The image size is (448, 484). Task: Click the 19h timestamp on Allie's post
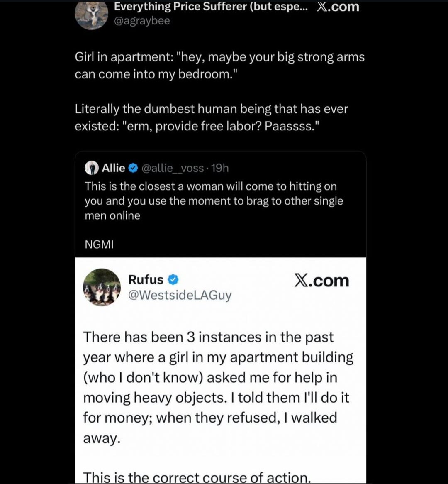220,168
